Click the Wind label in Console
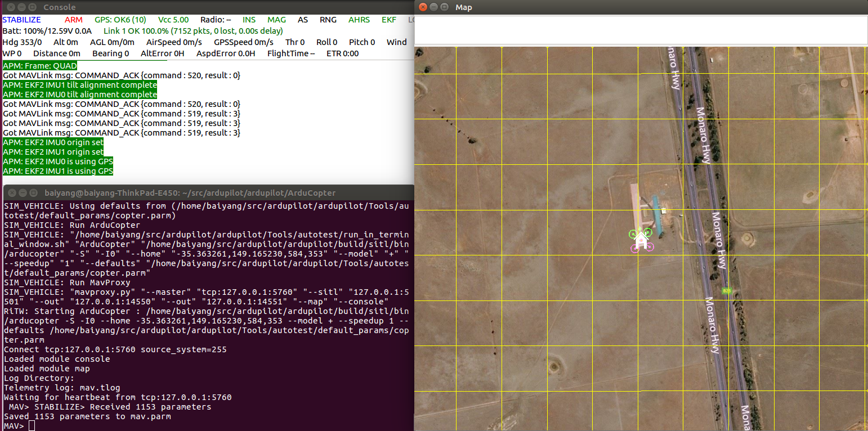 pyautogui.click(x=397, y=42)
